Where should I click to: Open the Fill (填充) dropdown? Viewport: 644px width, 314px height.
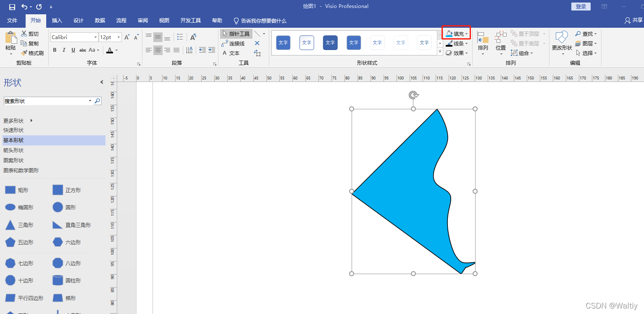[456, 34]
